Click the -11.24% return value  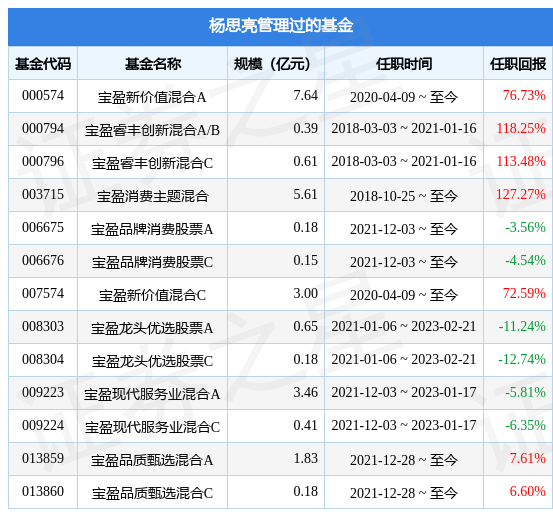click(x=522, y=327)
